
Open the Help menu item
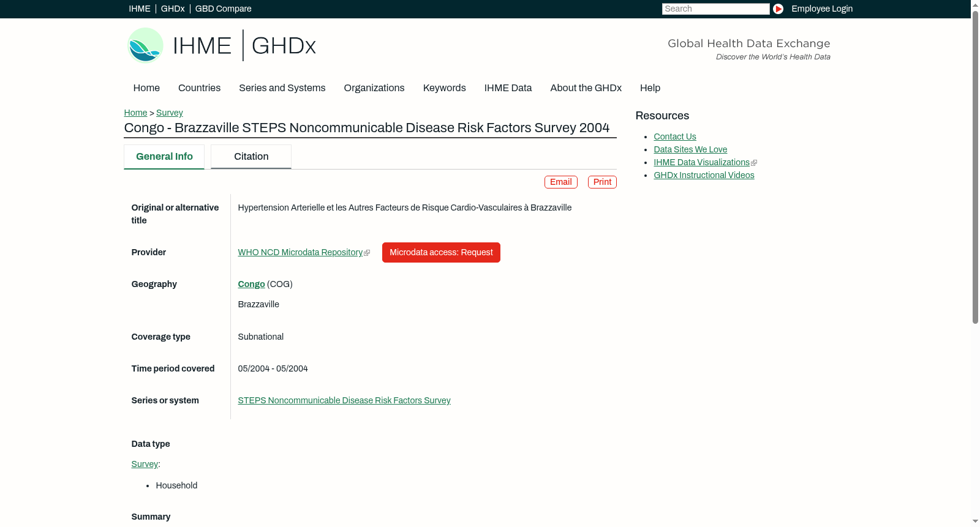(x=650, y=88)
